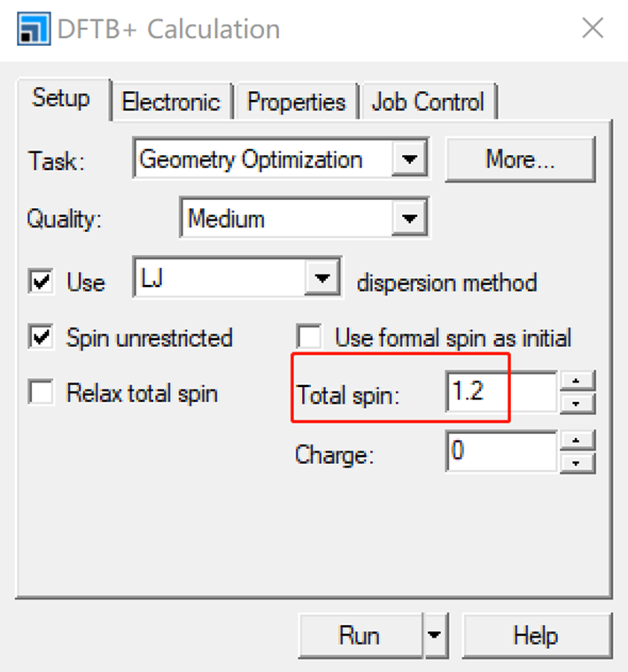The image size is (628, 672).
Task: Enable Use formal spin as initial
Action: pos(309,337)
